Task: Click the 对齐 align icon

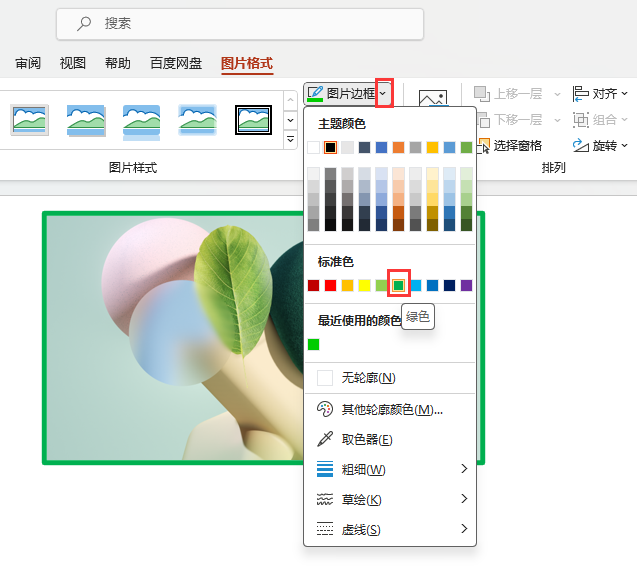Action: pyautogui.click(x=581, y=94)
